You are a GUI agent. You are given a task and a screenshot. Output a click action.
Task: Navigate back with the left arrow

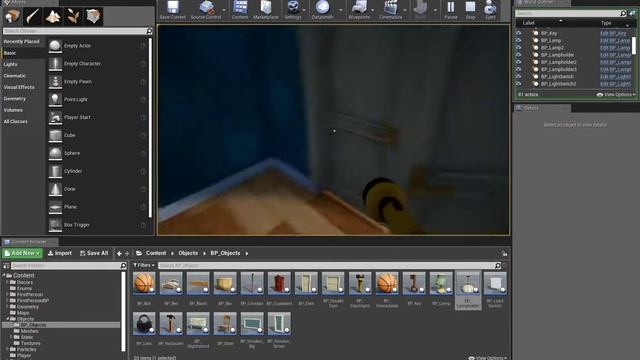tap(119, 253)
